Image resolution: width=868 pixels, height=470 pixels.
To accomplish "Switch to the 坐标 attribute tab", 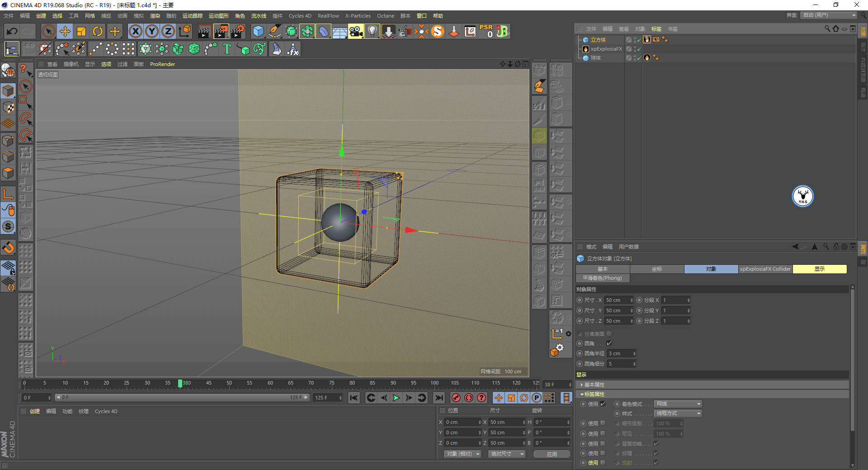I will (x=657, y=269).
